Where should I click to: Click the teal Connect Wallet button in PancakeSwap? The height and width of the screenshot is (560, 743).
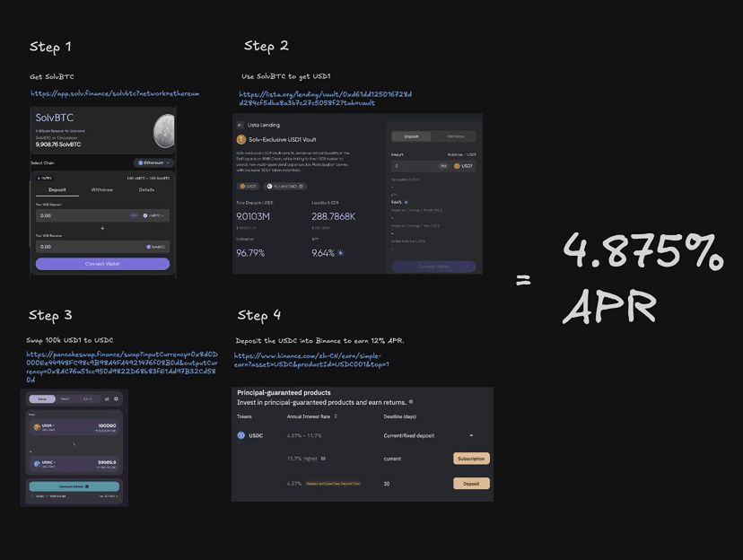pyautogui.click(x=74, y=486)
